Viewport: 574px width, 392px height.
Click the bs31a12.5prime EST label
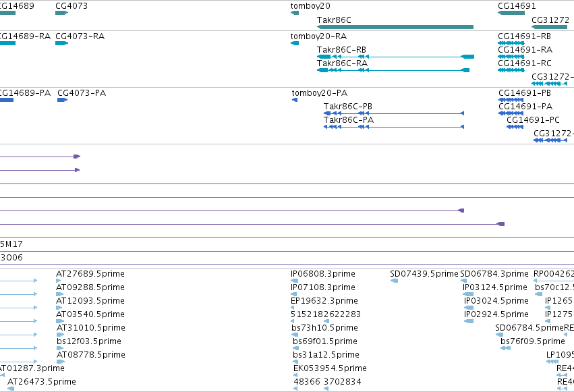click(326, 355)
